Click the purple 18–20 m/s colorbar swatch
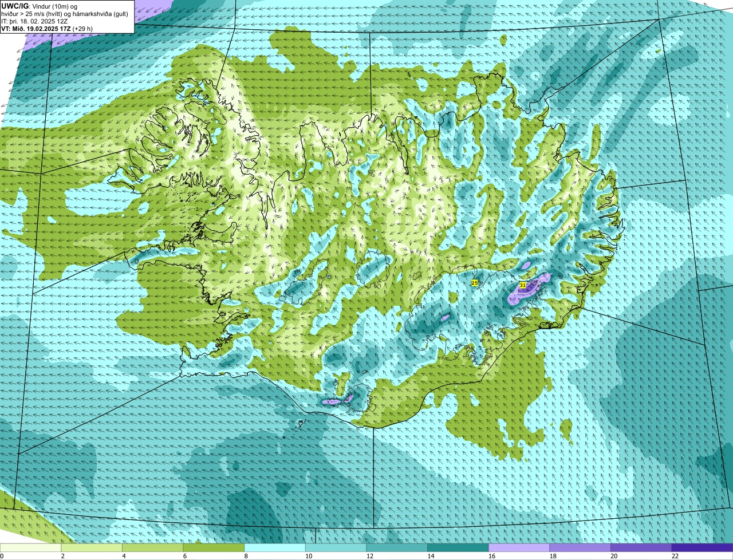The image size is (733, 560). 580,547
